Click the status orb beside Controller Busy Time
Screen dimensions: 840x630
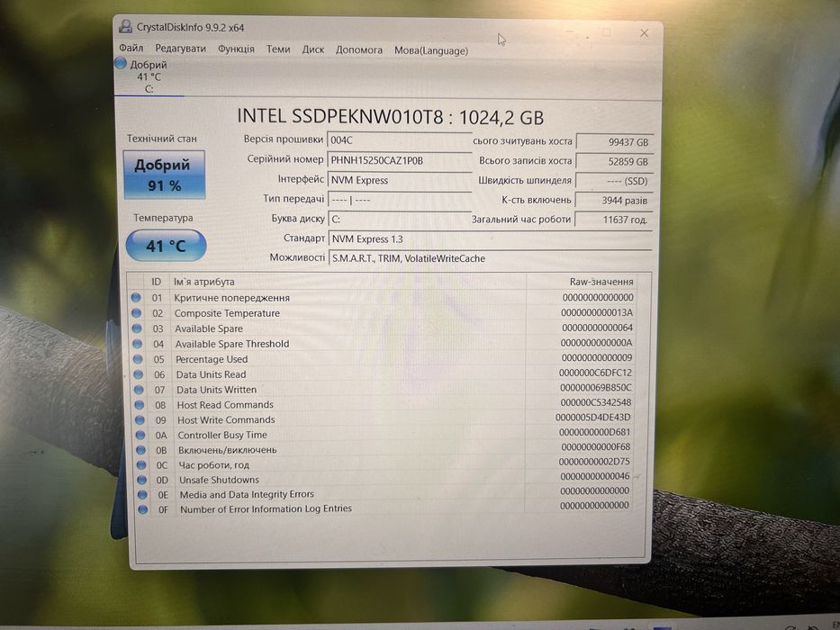[140, 435]
